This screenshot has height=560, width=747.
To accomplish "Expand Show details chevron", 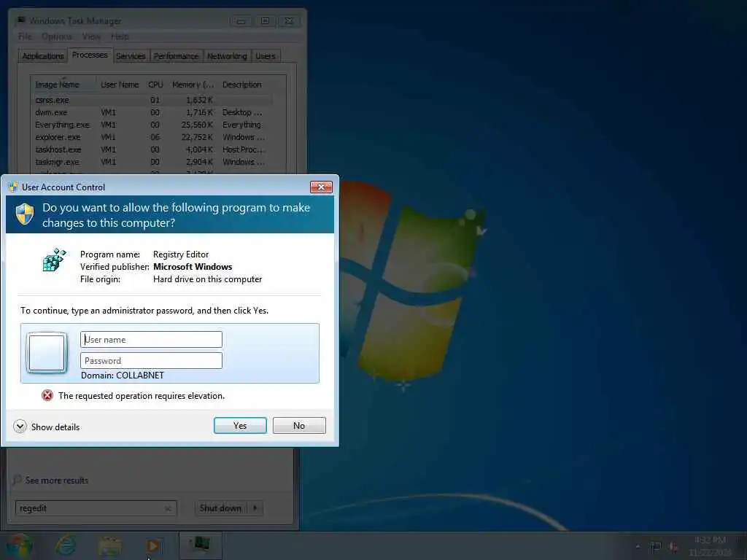I will [20, 426].
